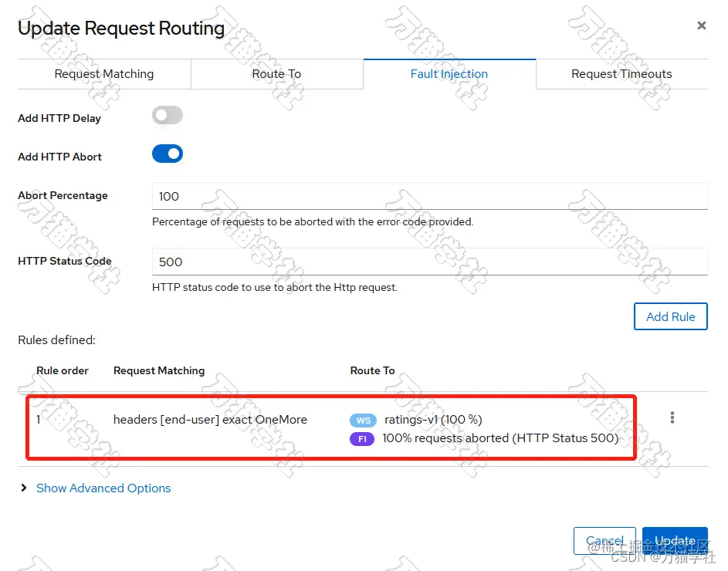Click '100% requests aborted (HTTP Status 500)' text
Image resolution: width=728 pixels, height=571 pixels.
point(500,438)
